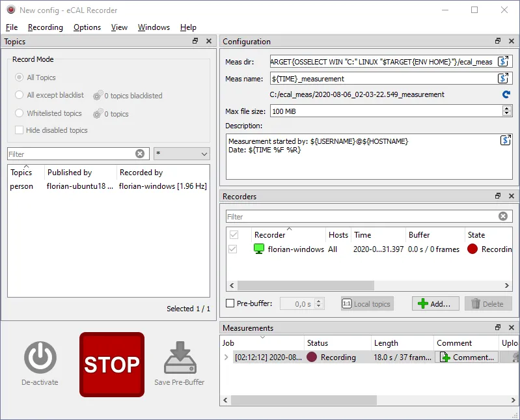
Task: Increase Max file size with up arrow
Action: 507,109
